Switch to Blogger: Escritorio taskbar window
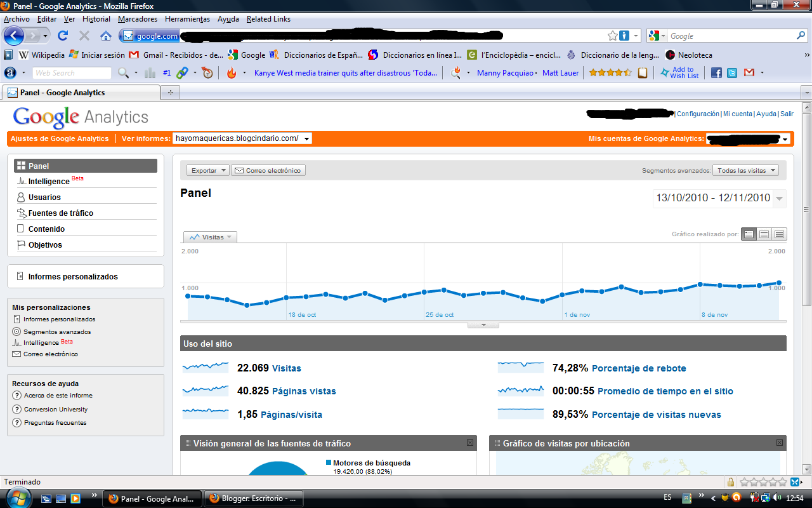 click(x=254, y=498)
